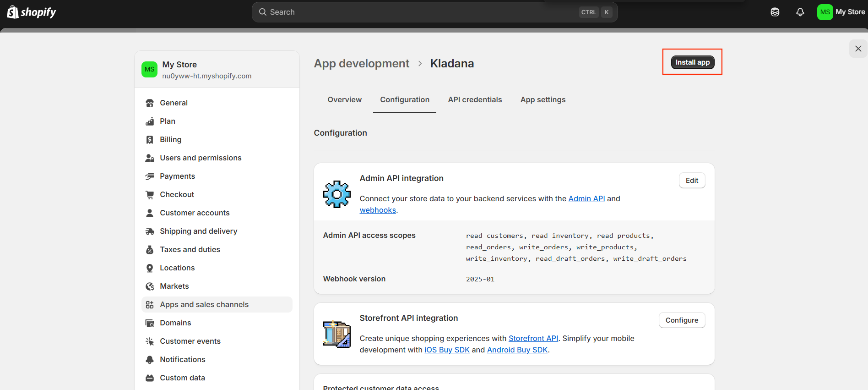The width and height of the screenshot is (868, 390).
Task: Open Users and permissions settings
Action: (217, 158)
